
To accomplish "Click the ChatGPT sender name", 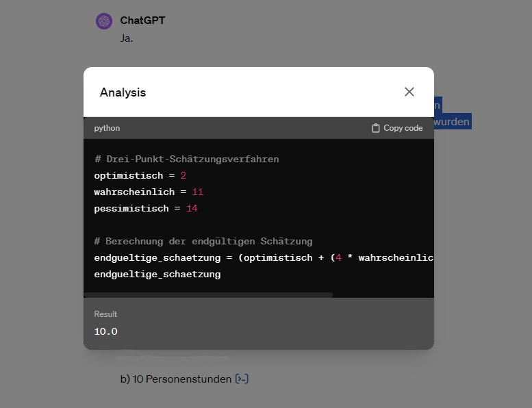I will pyautogui.click(x=142, y=21).
